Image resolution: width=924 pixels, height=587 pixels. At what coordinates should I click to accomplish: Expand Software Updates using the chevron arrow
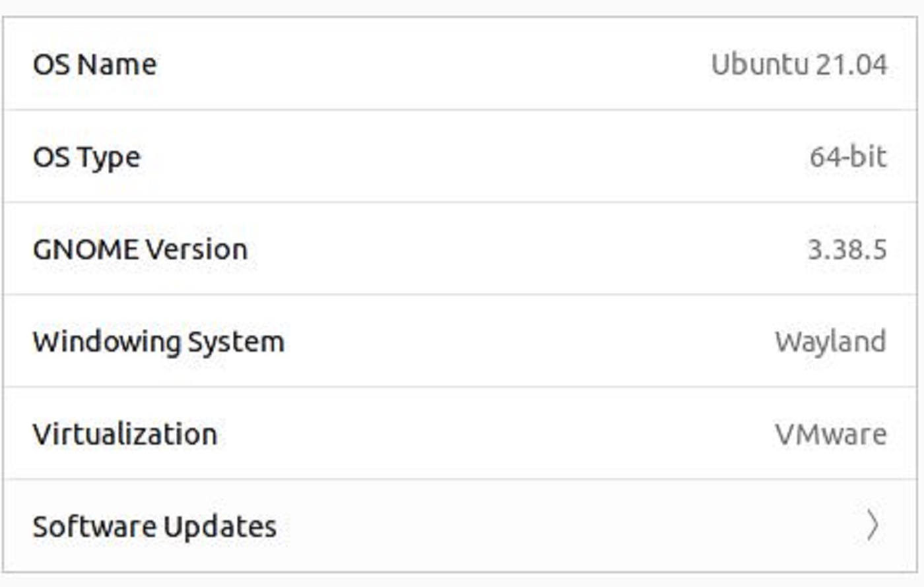tap(873, 526)
